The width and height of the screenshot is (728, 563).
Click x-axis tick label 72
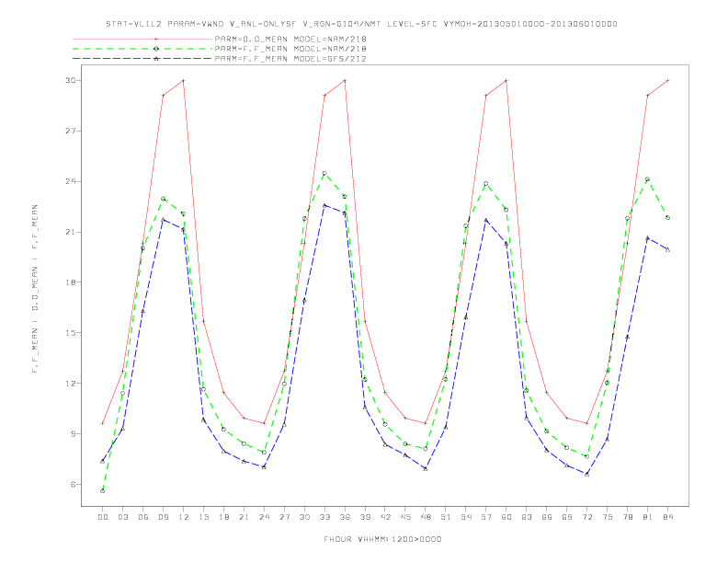587,517
